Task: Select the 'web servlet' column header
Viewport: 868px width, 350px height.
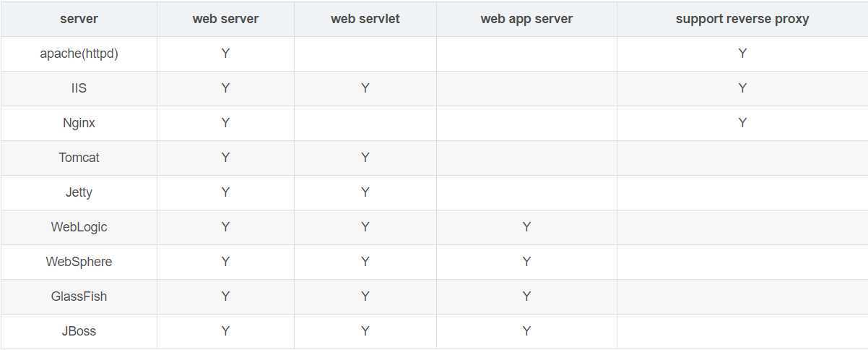Action: [365, 19]
